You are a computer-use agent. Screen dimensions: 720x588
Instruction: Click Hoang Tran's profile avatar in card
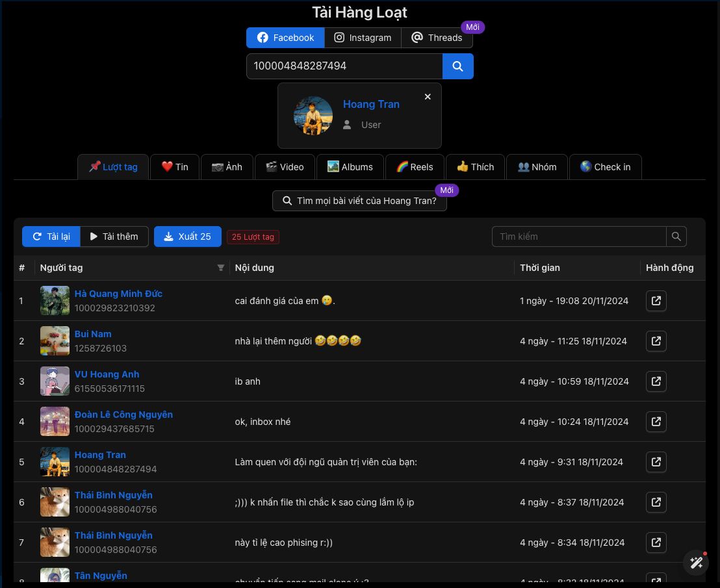[313, 115]
